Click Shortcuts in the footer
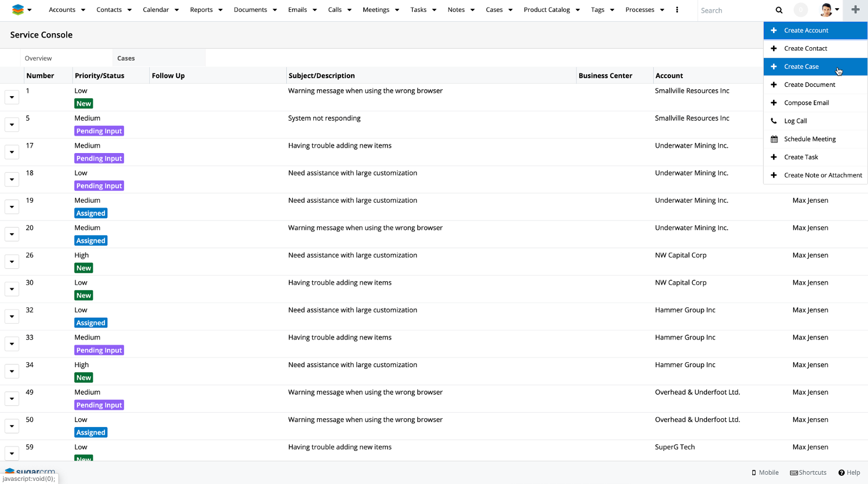Screen dimensions: 868x484 [x=808, y=473]
